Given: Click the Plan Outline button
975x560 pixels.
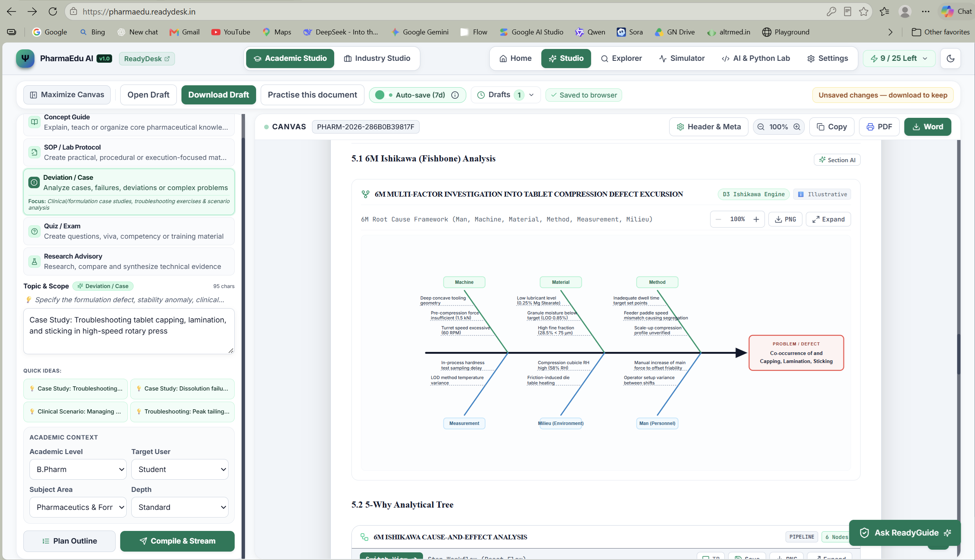Looking at the screenshot, I should click(69, 541).
